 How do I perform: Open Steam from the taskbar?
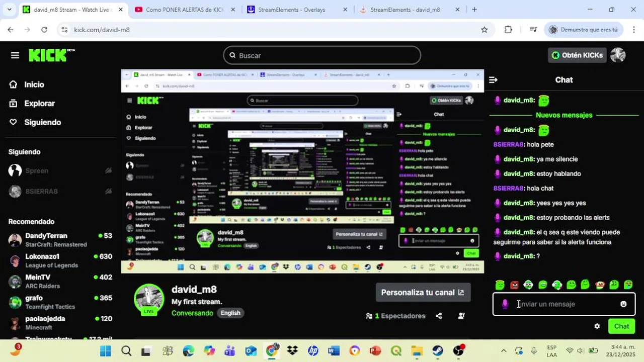(437, 351)
